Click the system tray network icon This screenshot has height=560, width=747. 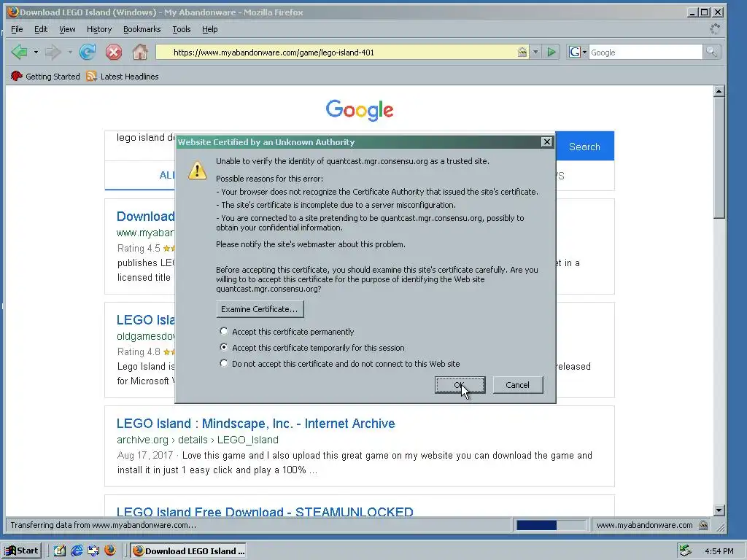pos(685,551)
